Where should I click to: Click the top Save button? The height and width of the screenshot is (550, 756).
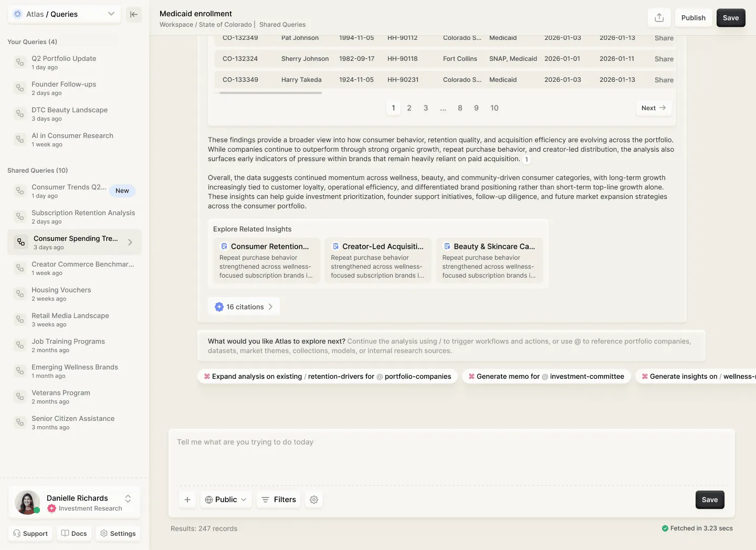click(731, 18)
